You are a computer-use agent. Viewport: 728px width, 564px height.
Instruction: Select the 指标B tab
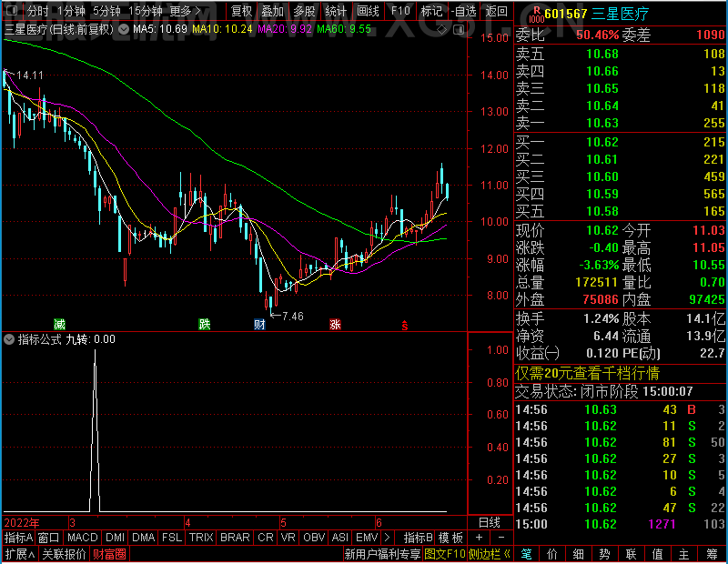(419, 538)
